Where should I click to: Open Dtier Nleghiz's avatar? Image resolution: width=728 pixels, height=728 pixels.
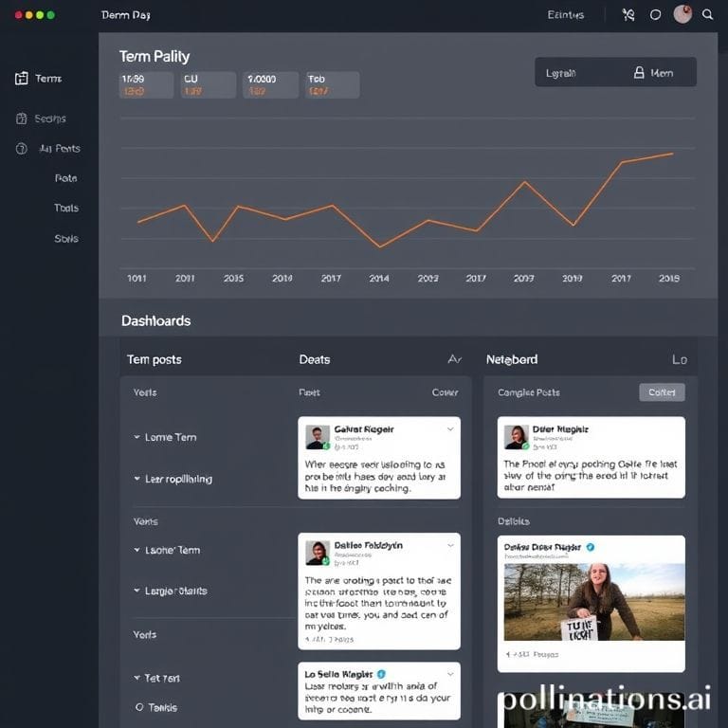517,437
